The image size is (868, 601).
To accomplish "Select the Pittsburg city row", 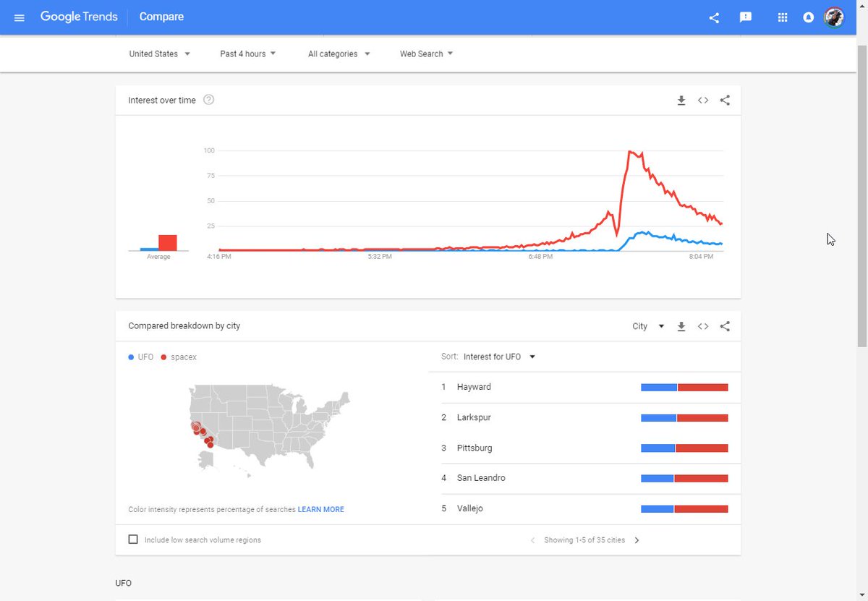I will tap(584, 448).
